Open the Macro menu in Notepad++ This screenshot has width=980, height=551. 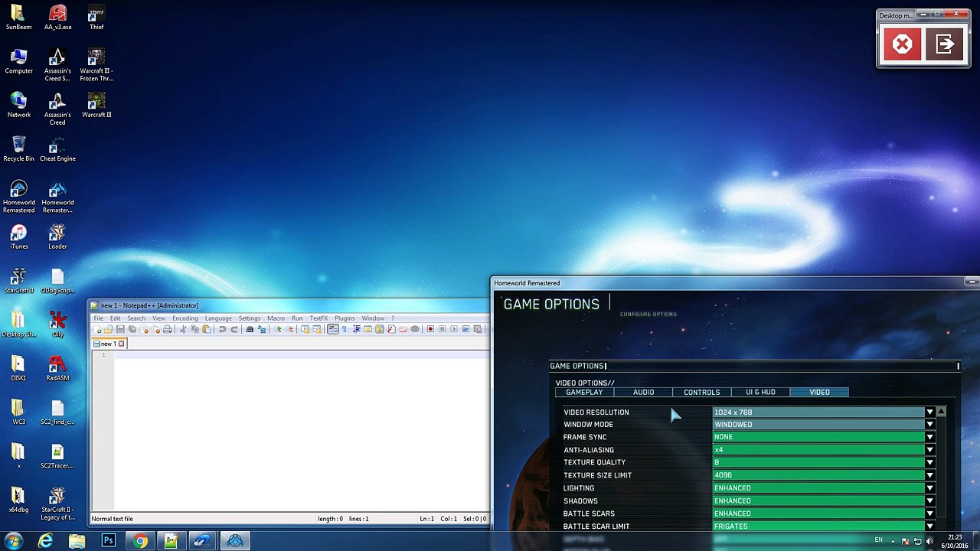coord(276,318)
